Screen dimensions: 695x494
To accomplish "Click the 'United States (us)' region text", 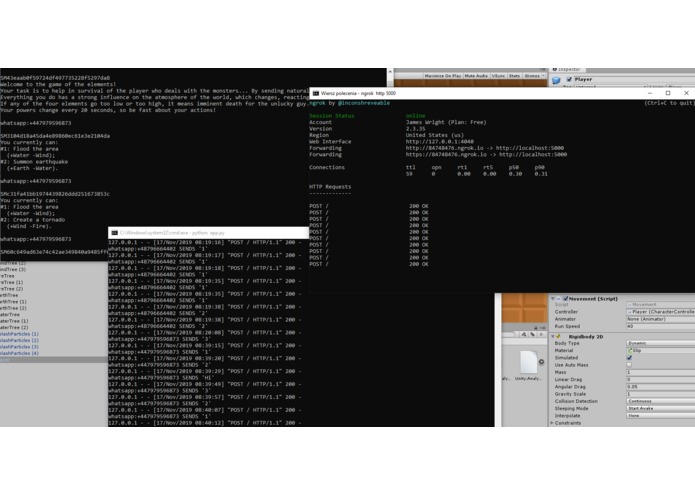I will [x=434, y=135].
